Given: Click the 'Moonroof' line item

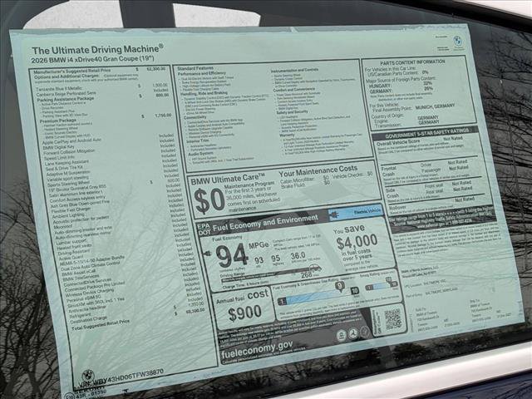Looking at the screenshot, I should point(63,227).
